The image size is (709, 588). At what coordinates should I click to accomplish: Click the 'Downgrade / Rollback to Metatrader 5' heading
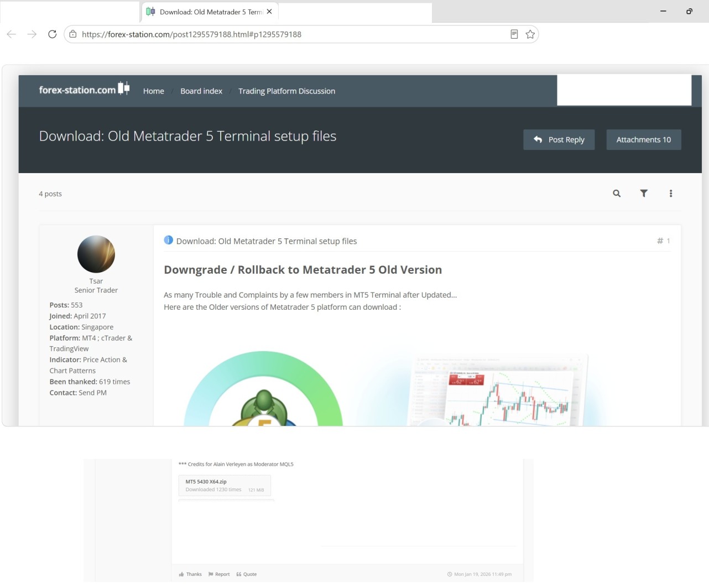click(303, 270)
